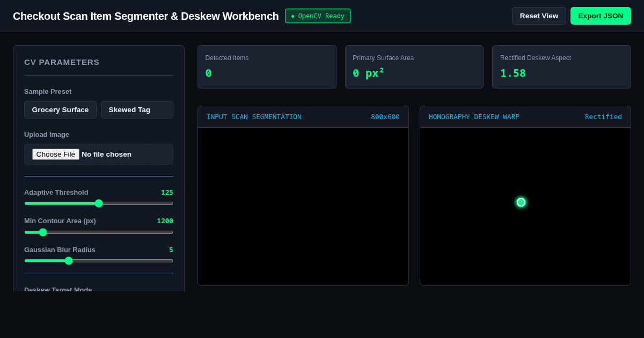Image resolution: width=644 pixels, height=338 pixels.
Task: Click the 800x600 resolution label
Action: (385, 117)
